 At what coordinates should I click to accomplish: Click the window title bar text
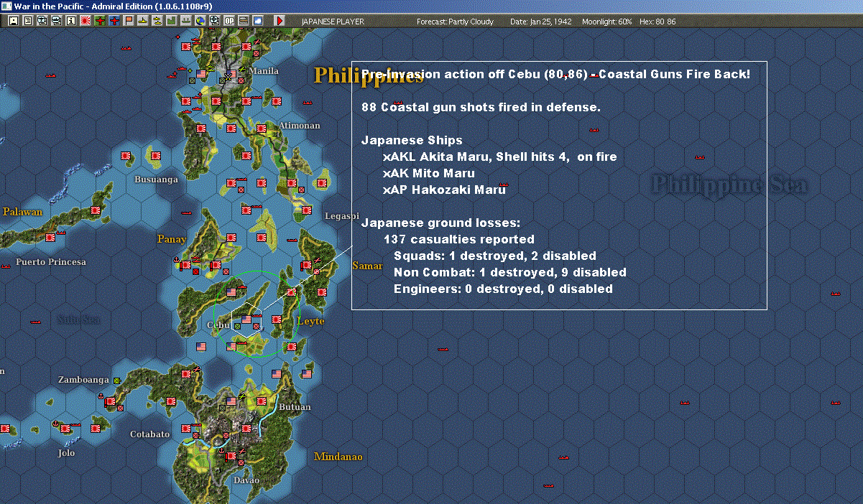tap(114, 6)
